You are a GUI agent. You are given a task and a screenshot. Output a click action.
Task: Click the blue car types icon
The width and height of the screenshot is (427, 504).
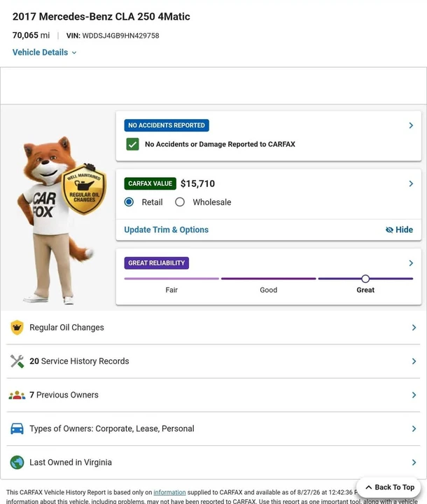pyautogui.click(x=17, y=429)
